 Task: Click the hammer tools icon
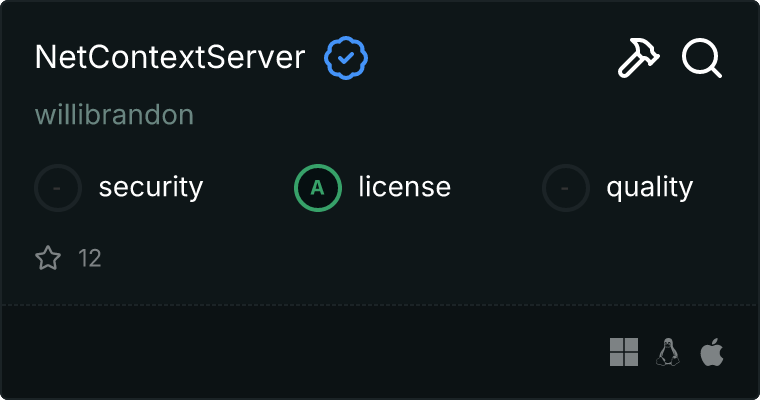coord(638,59)
